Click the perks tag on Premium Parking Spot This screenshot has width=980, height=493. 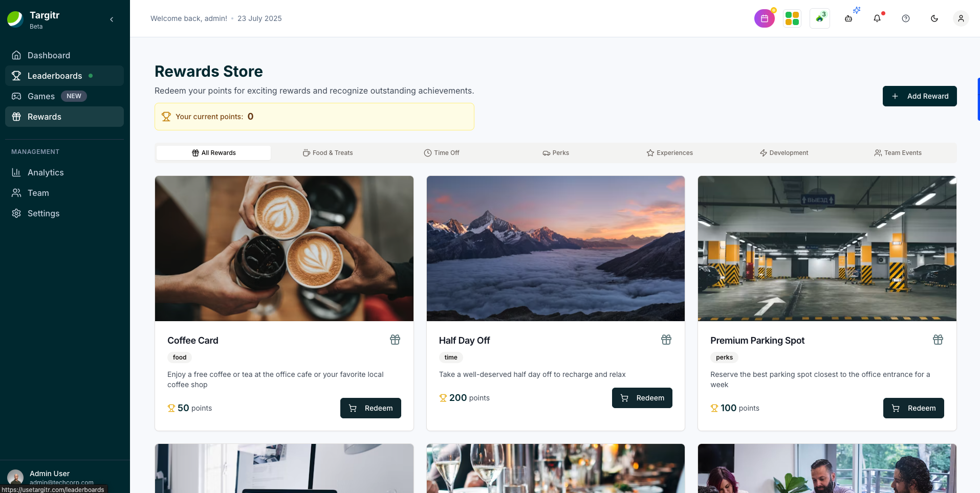click(724, 357)
